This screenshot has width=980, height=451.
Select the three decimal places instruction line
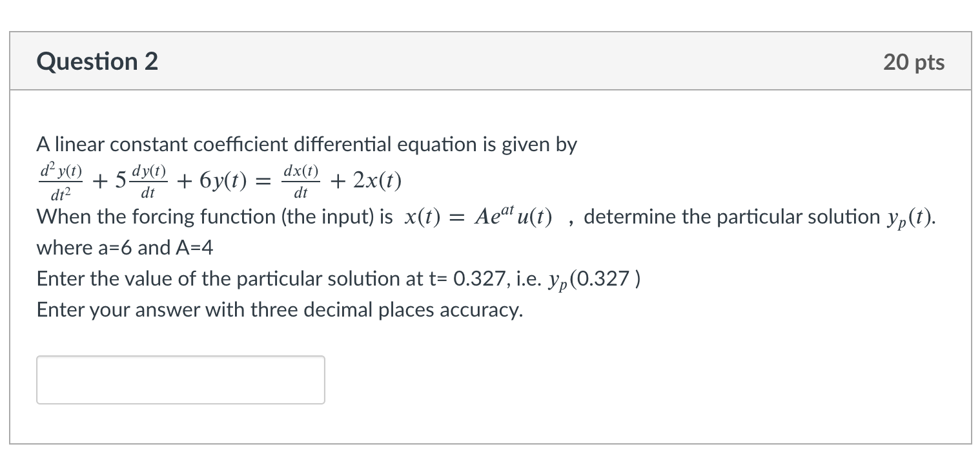pos(278,309)
